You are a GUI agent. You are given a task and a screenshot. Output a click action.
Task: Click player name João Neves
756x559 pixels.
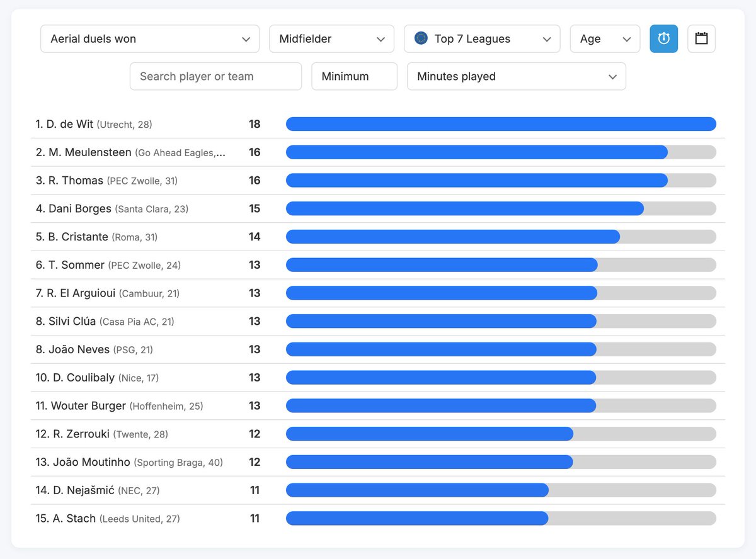coord(79,349)
